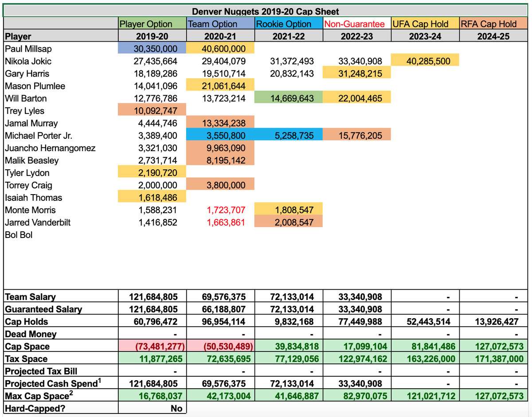The width and height of the screenshot is (532, 417).
Task: Select the 2022-23 column header
Action: tap(357, 36)
